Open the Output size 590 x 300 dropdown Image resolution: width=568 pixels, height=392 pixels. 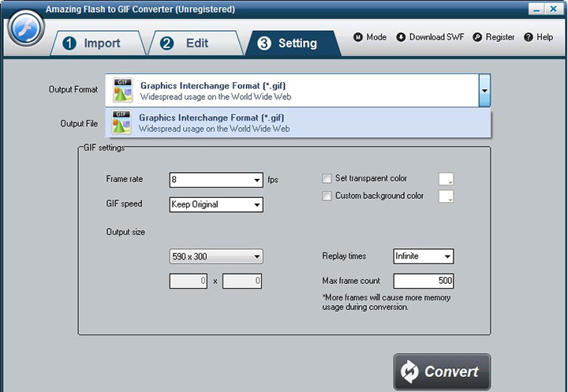[216, 256]
